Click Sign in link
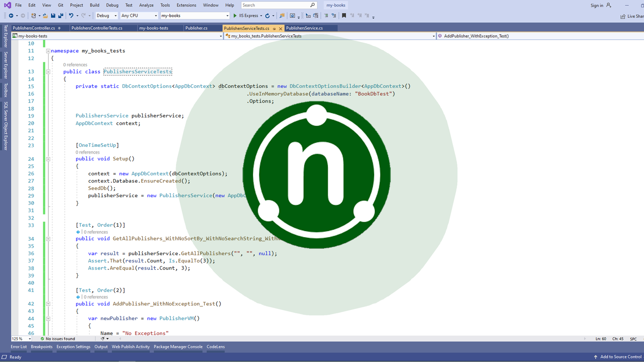Viewport: 644px width, 362px height. click(x=597, y=5)
